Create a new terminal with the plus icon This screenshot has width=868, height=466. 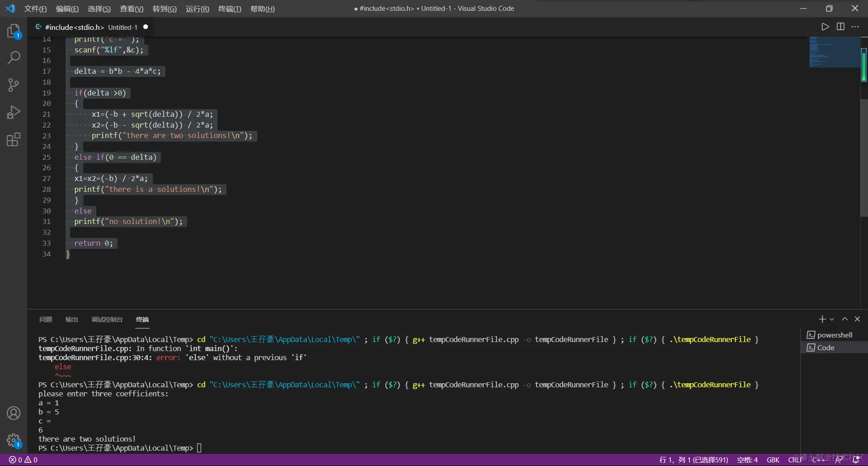pos(822,319)
